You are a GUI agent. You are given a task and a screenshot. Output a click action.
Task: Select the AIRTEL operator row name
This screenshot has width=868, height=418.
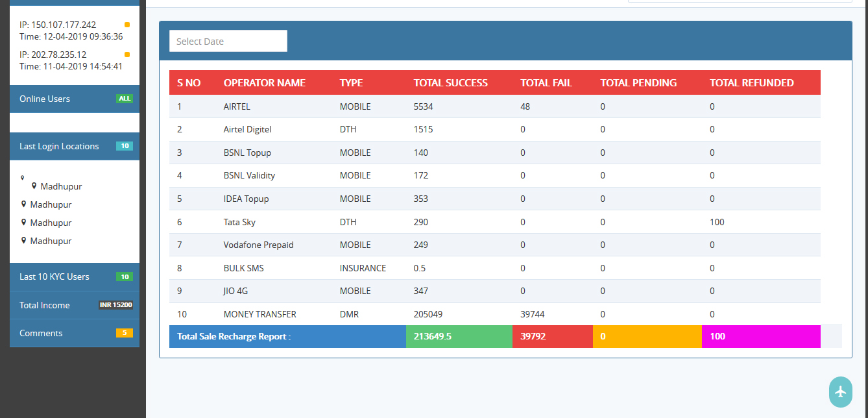(237, 106)
